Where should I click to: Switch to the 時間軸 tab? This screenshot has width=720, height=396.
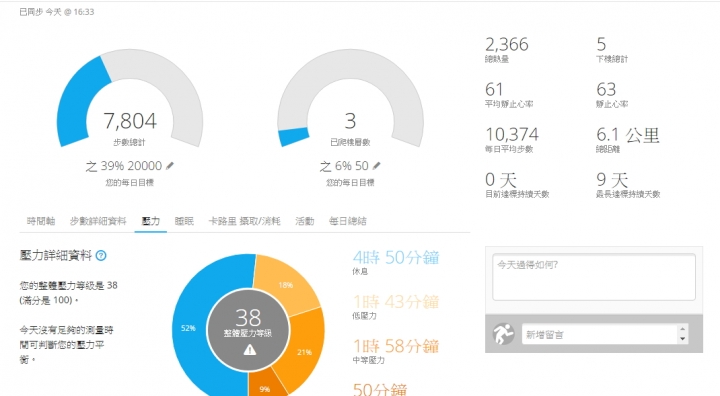pos(41,221)
